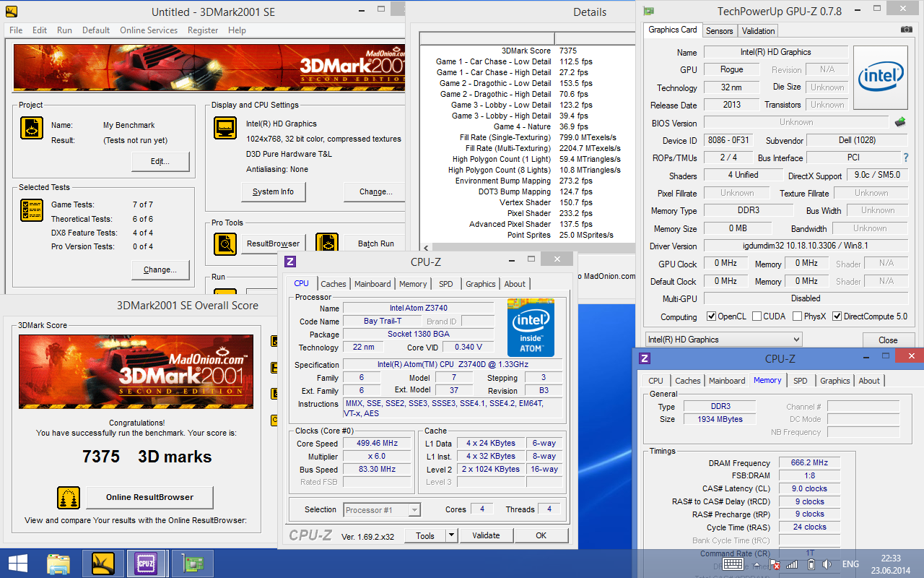Viewport: 924px width, 578px height.
Task: Switch to the Caches tab in front CPU-Z
Action: (334, 284)
